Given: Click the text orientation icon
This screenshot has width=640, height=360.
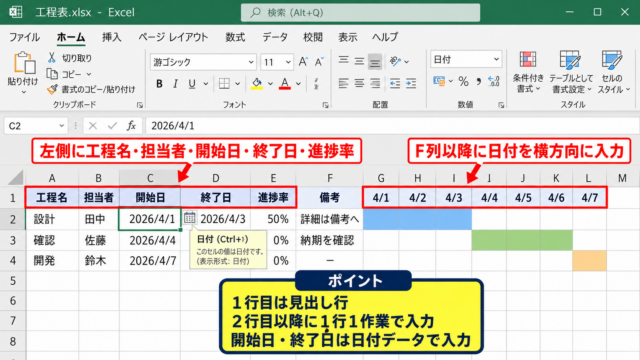Looking at the screenshot, I should tap(395, 61).
